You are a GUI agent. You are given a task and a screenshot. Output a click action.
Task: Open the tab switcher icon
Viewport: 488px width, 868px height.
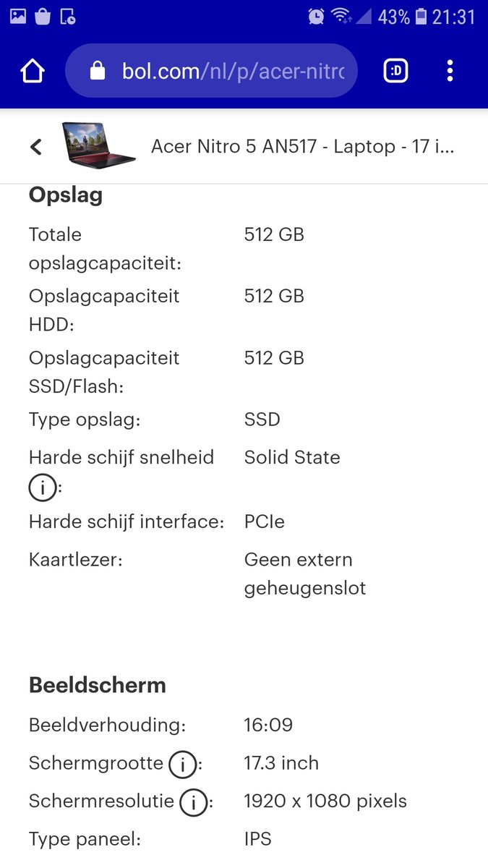click(x=395, y=71)
